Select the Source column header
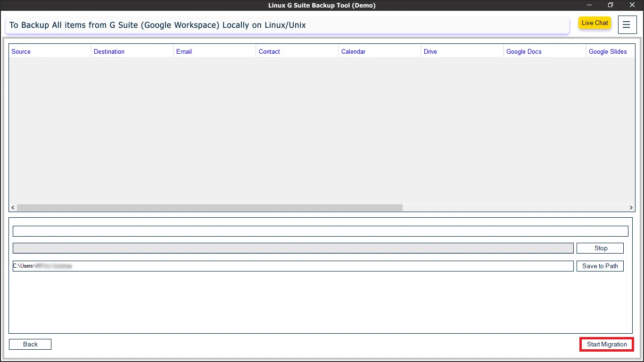The image size is (644, 362). point(50,51)
